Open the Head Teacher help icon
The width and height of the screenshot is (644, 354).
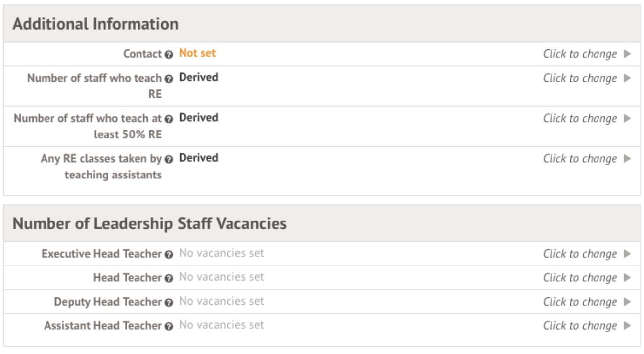click(169, 278)
